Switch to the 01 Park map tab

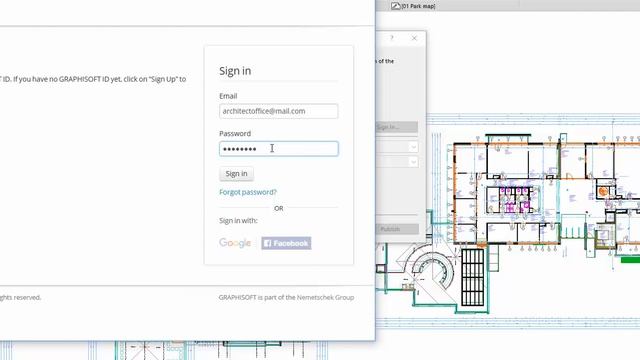point(413,6)
